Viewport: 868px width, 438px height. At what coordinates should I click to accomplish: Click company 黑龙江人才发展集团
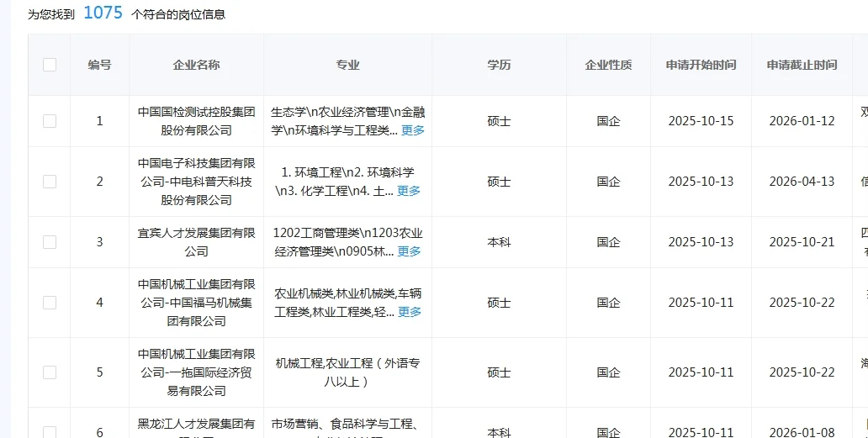tap(197, 429)
